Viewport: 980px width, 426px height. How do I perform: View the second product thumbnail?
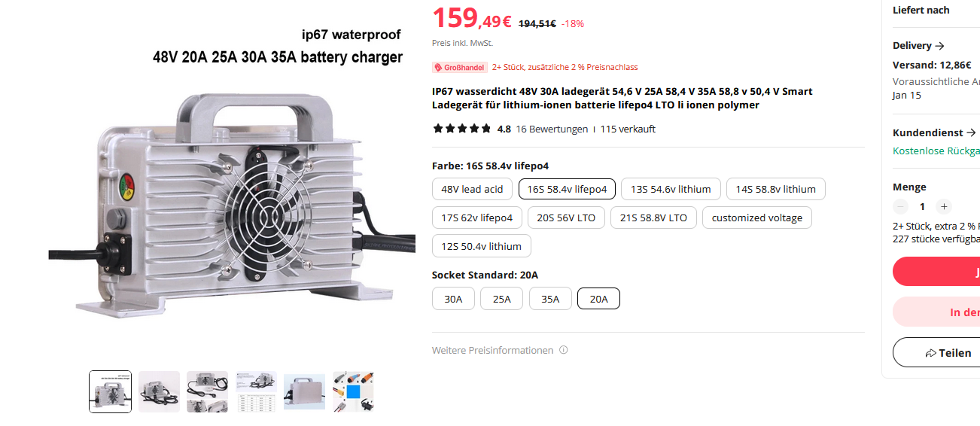click(x=159, y=391)
